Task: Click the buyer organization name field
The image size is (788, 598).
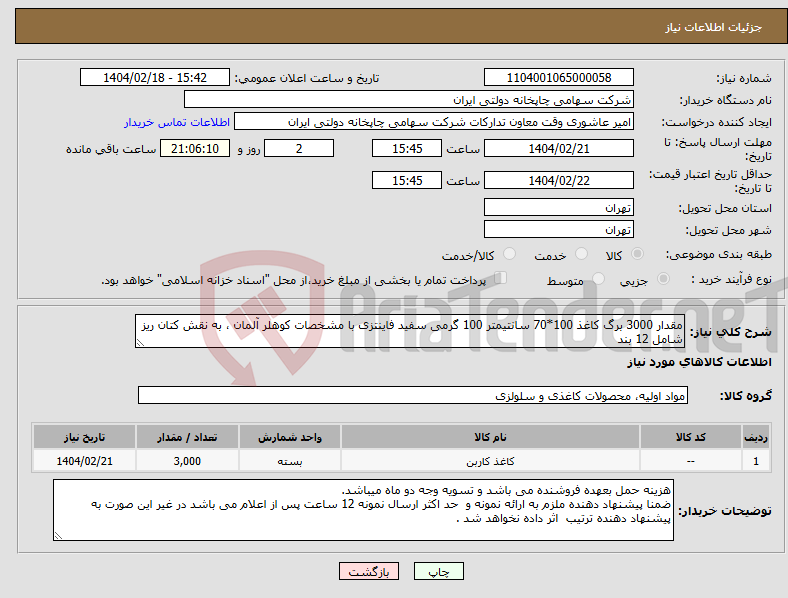Action: [409, 99]
